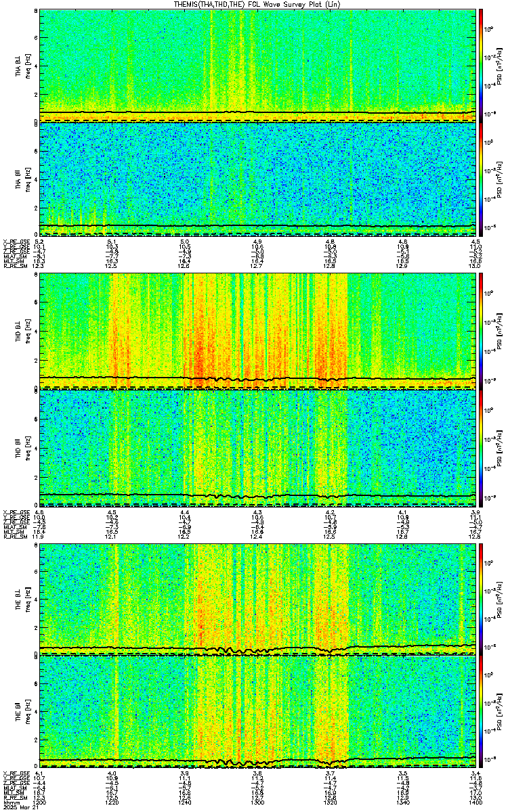Viewport: 508px width, 812px height.
Task: Click the X_RE_GSE value '4.6' at start of THD row
Action: point(40,512)
